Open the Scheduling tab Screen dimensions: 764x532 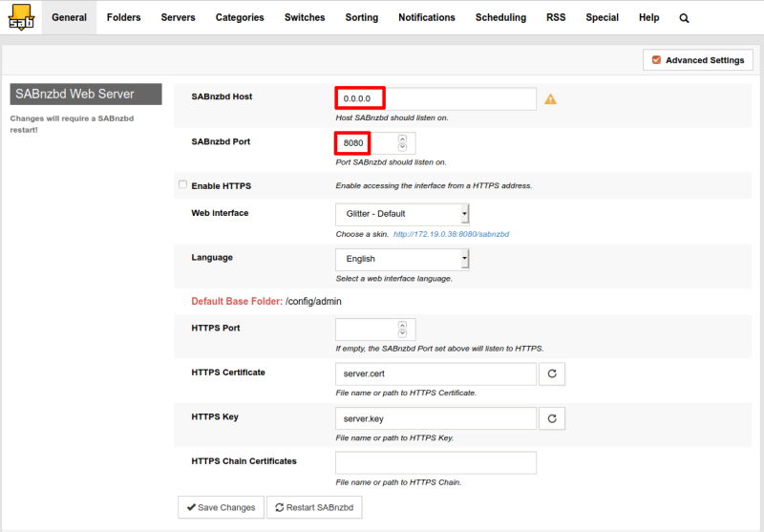[x=500, y=17]
